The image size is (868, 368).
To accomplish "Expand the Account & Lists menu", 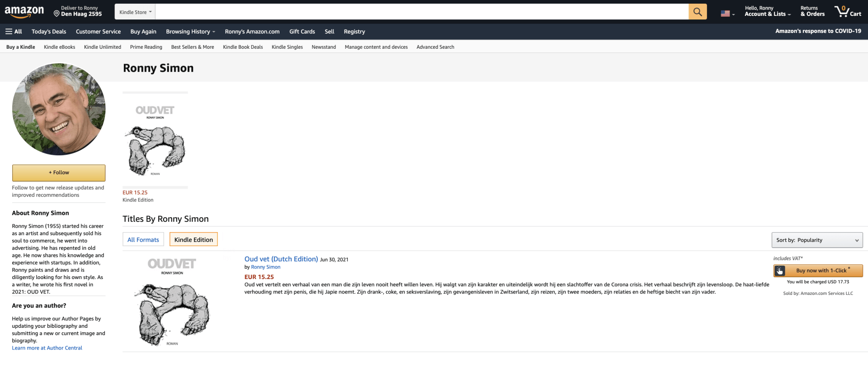I will pos(768,12).
